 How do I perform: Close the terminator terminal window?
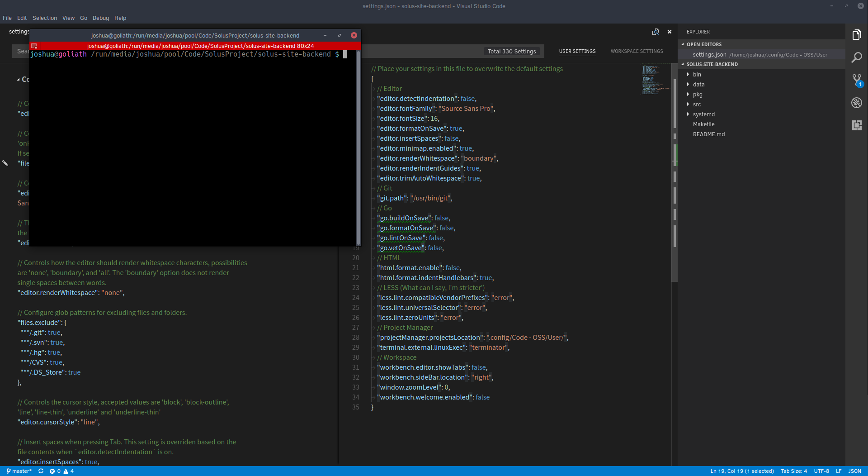tap(354, 35)
